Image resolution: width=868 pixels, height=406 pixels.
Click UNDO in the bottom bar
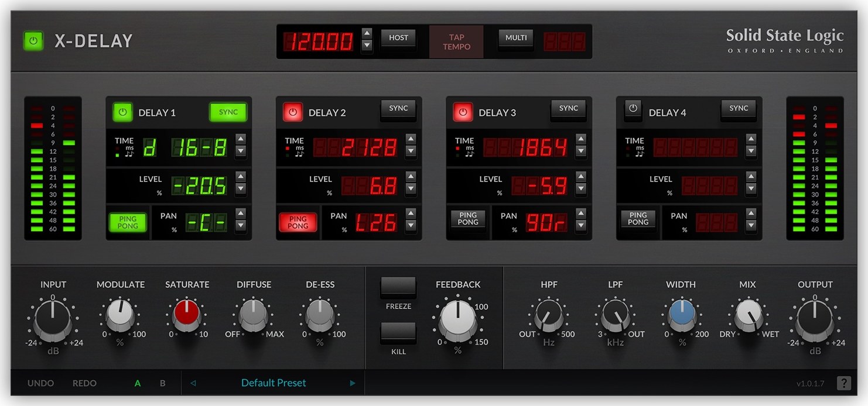point(40,384)
